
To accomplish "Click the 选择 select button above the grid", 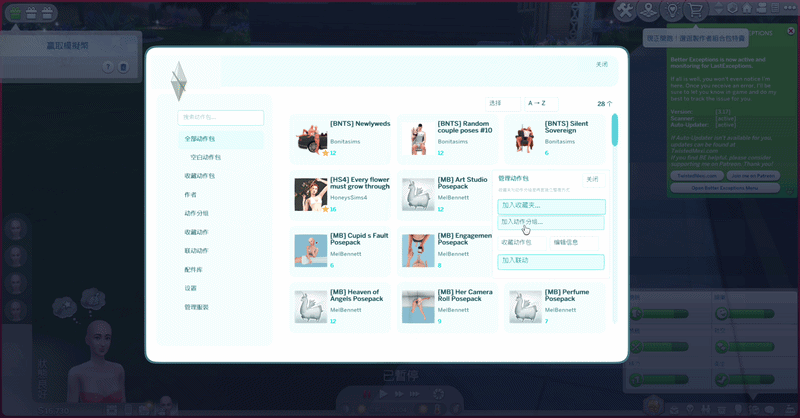I will pos(503,104).
